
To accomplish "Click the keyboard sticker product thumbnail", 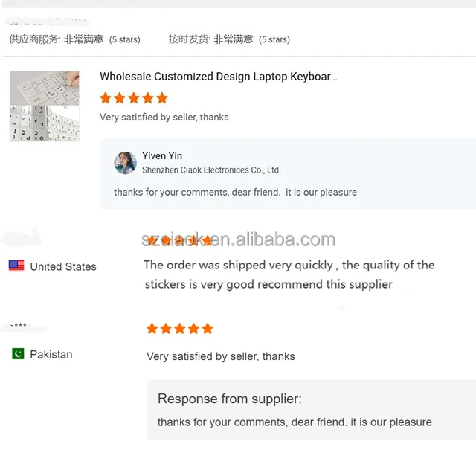I will [45, 106].
